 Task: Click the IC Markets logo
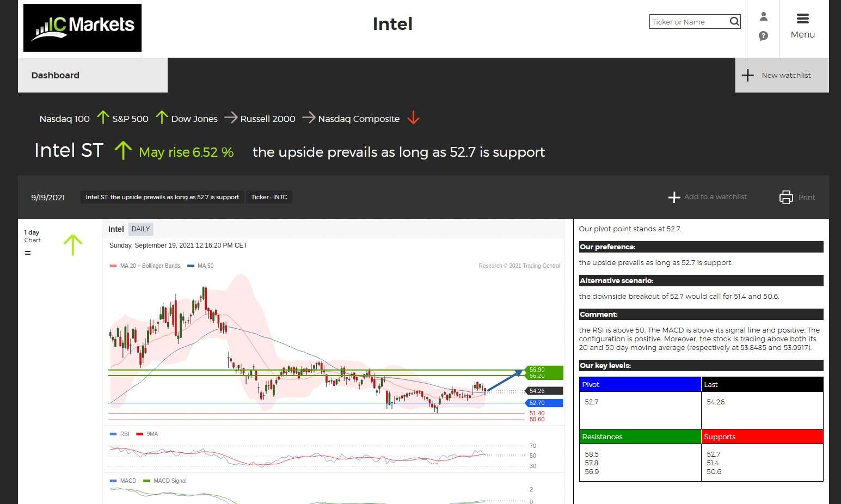point(82,28)
